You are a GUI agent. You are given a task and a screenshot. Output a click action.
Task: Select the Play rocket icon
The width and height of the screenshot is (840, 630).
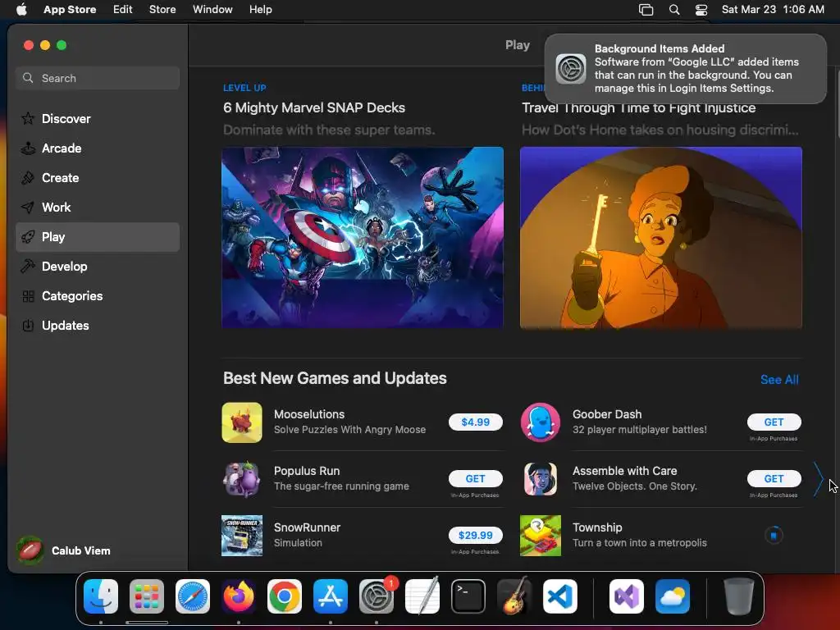[28, 237]
